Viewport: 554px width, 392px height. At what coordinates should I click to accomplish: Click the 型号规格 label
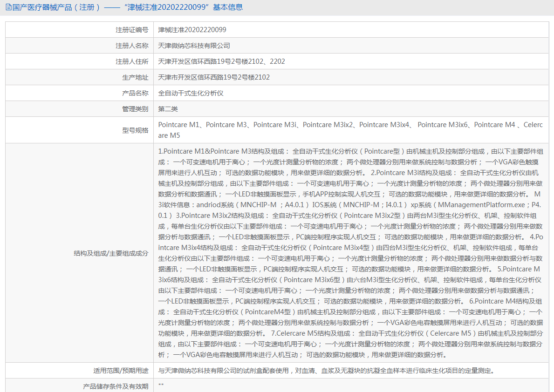tap(135, 131)
